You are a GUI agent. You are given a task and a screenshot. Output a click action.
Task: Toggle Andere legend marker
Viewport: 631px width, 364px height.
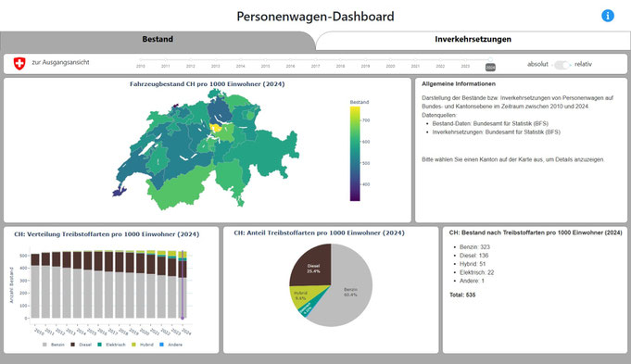tap(162, 345)
